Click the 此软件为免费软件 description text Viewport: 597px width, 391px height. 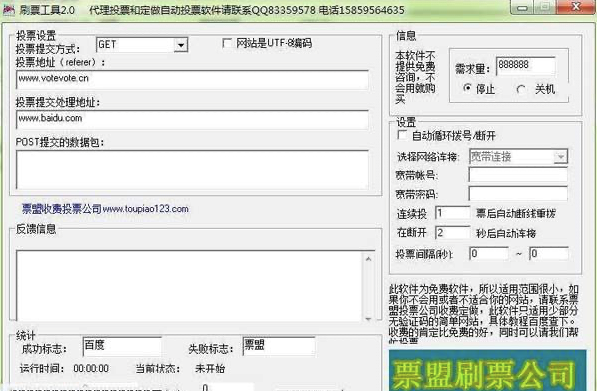coord(484,313)
